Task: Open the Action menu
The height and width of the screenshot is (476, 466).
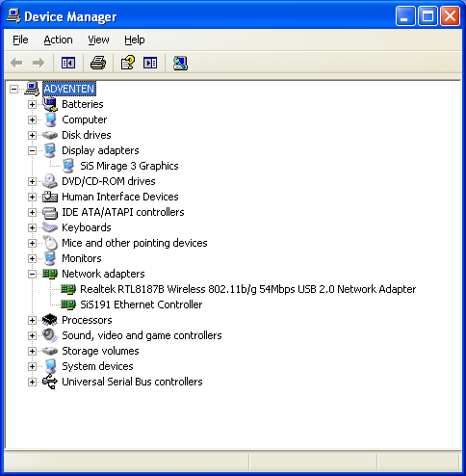Action: point(58,40)
